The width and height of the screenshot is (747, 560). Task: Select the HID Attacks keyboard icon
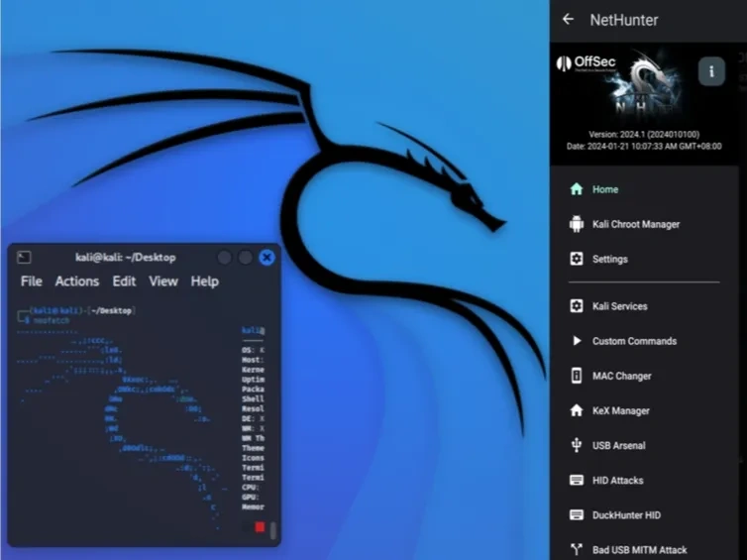577,480
